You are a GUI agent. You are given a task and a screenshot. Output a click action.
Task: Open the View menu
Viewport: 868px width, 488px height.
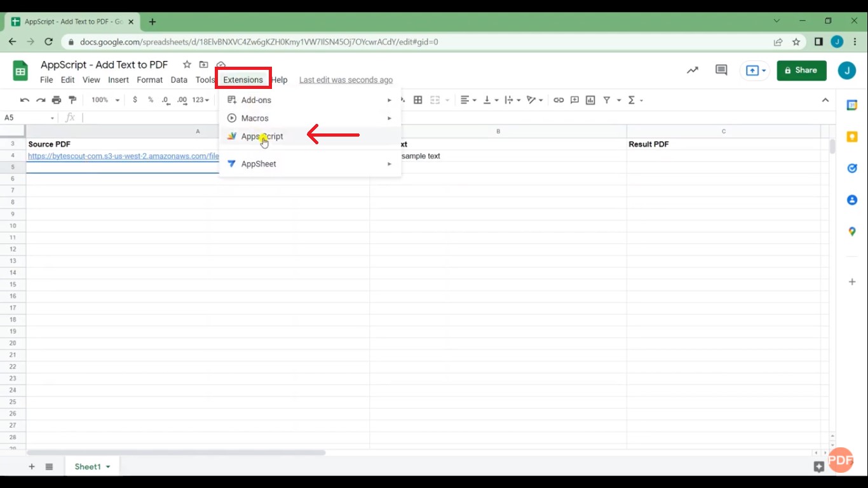coord(92,80)
